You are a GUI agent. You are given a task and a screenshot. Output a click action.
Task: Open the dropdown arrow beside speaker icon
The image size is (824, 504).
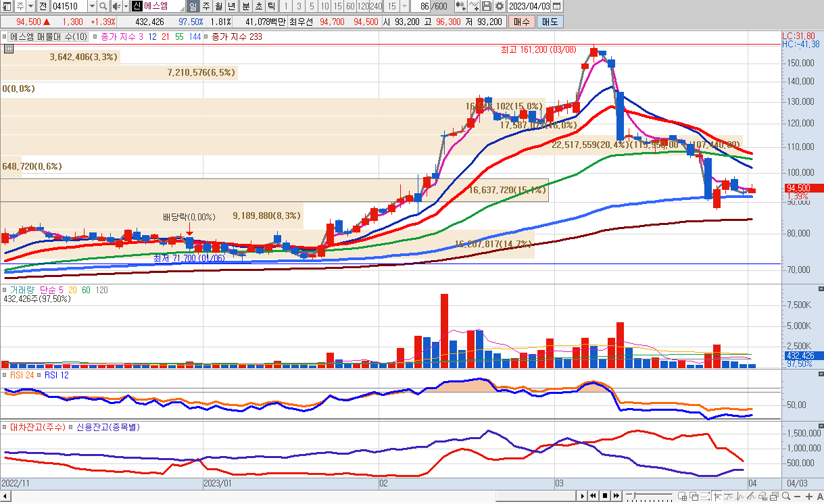coord(126,6)
